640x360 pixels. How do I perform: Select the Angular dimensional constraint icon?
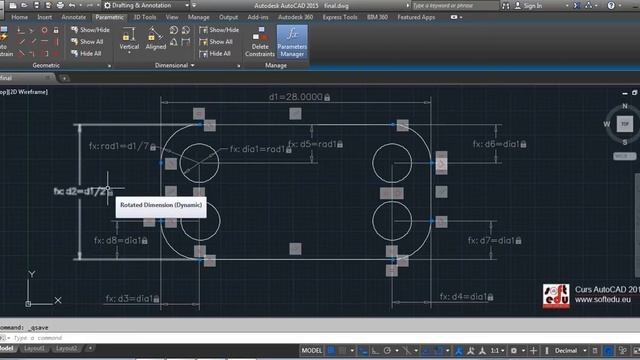[x=173, y=42]
